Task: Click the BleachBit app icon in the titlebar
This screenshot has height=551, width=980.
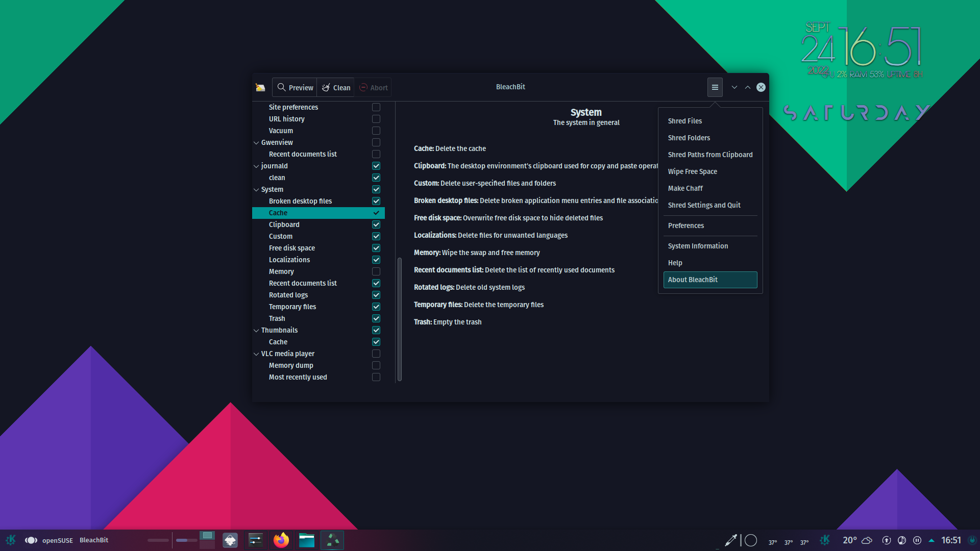Action: click(x=260, y=87)
